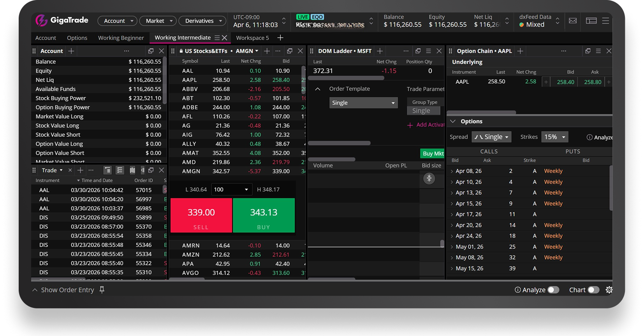This screenshot has width=644, height=336.
Task: Add tab to the Option Chain widget
Action: click(x=520, y=51)
